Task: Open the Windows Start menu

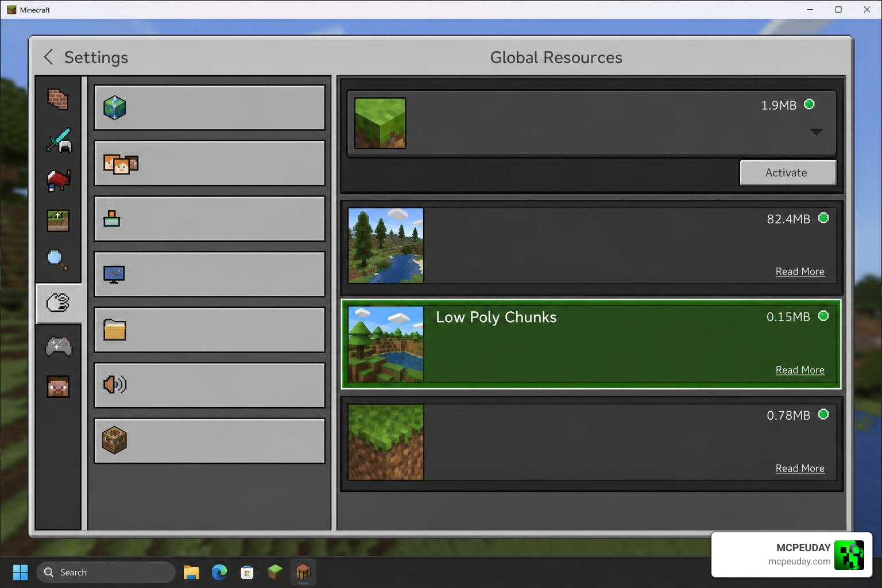Action: pos(21,572)
